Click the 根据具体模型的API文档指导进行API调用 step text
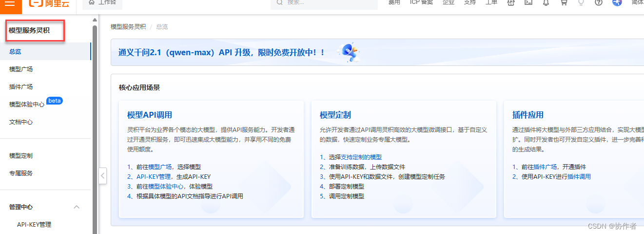Screen dimensions: 644x234 (190, 196)
